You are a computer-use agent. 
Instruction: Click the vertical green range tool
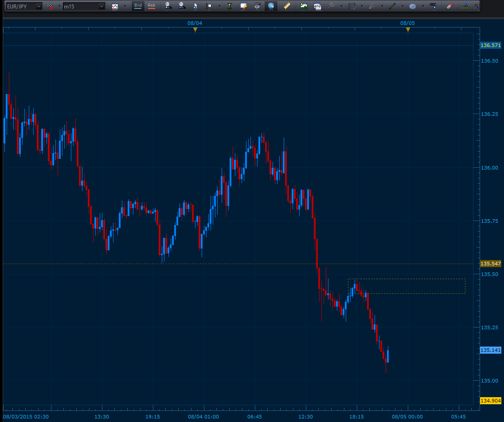point(230,6)
